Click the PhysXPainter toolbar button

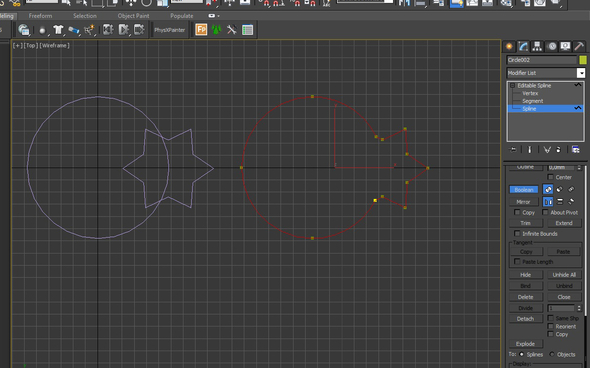(x=170, y=30)
